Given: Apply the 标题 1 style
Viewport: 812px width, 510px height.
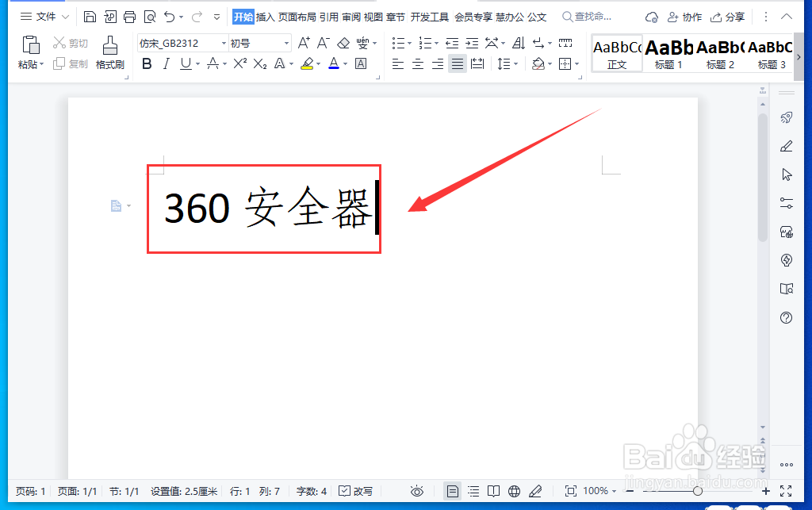Looking at the screenshot, I should (x=668, y=53).
